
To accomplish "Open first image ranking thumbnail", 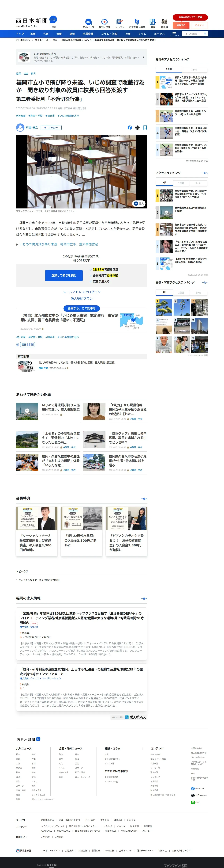I will coord(164,307).
